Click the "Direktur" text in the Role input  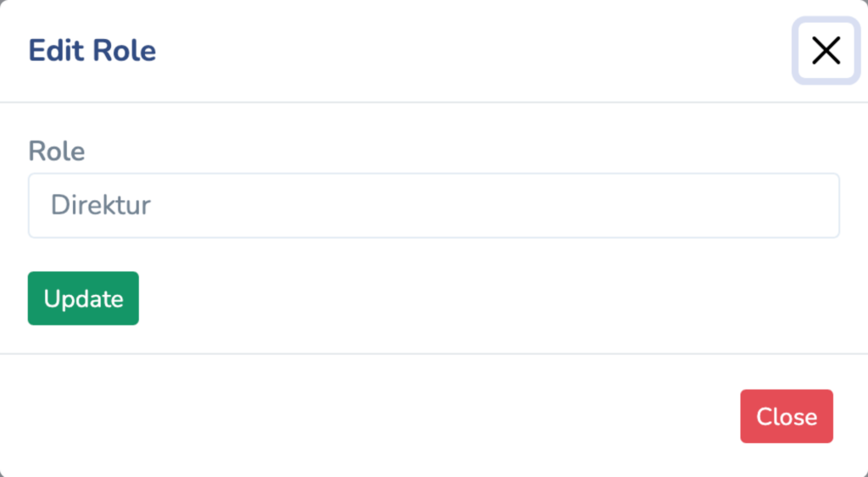tap(101, 206)
